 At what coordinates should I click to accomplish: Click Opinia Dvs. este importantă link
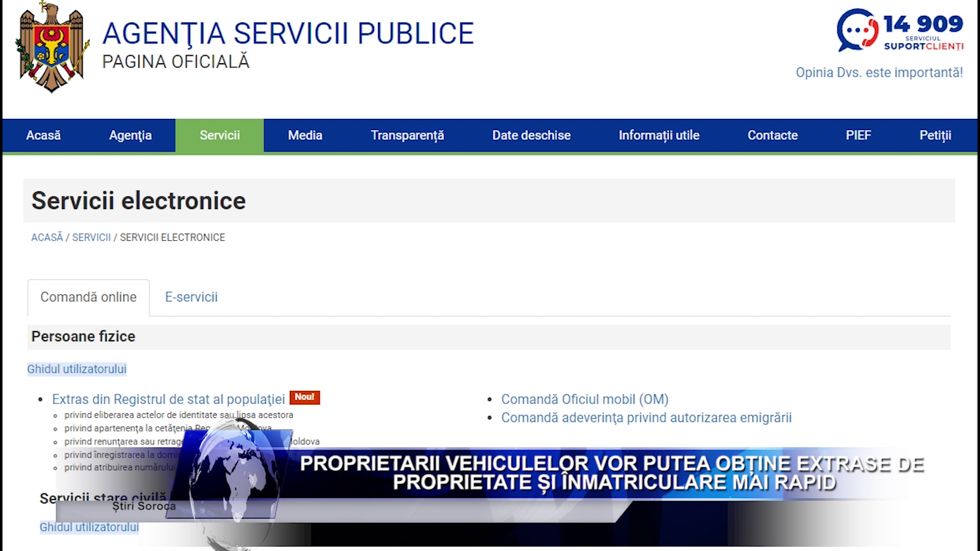click(x=878, y=72)
